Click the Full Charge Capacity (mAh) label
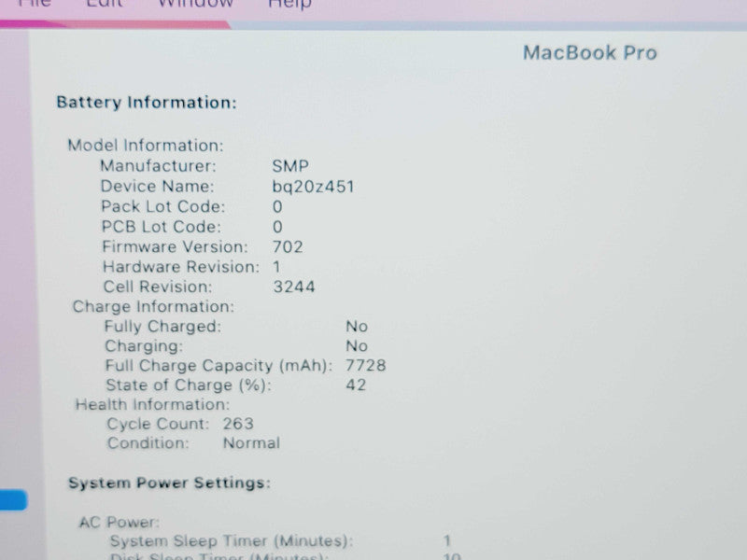The width and height of the screenshot is (747, 560). 219,366
